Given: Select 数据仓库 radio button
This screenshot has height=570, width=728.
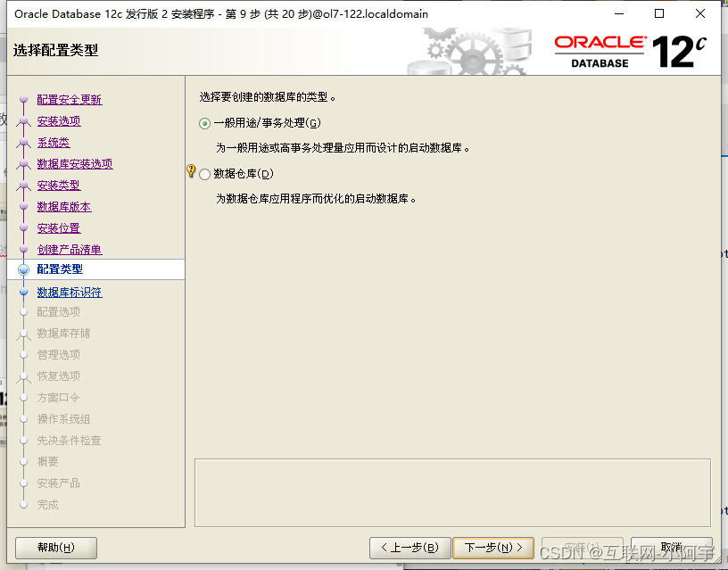Looking at the screenshot, I should [x=204, y=174].
